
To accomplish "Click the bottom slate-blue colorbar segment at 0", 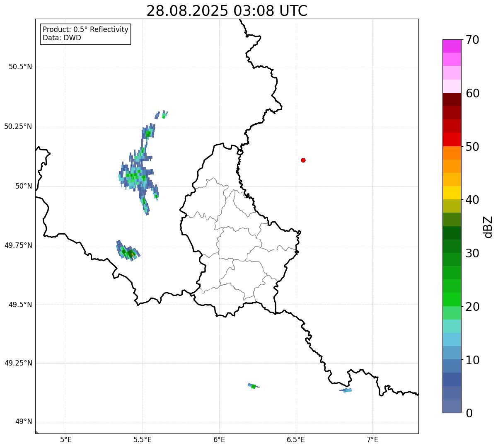I will (x=452, y=406).
